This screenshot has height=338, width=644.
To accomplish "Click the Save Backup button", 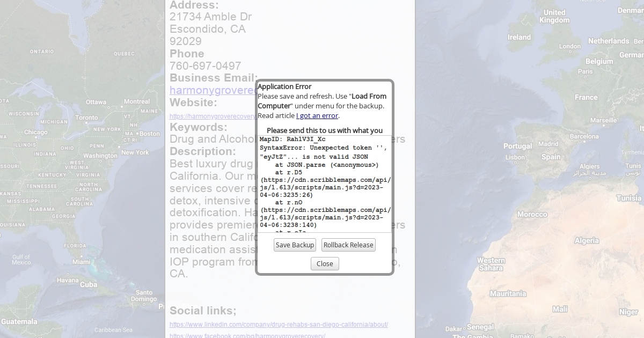I will click(x=295, y=245).
